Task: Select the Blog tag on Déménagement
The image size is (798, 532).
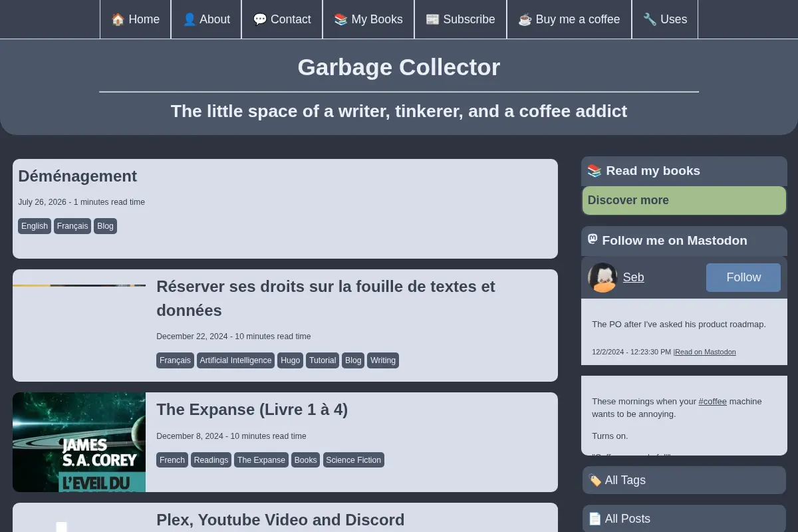Action: pos(105,226)
